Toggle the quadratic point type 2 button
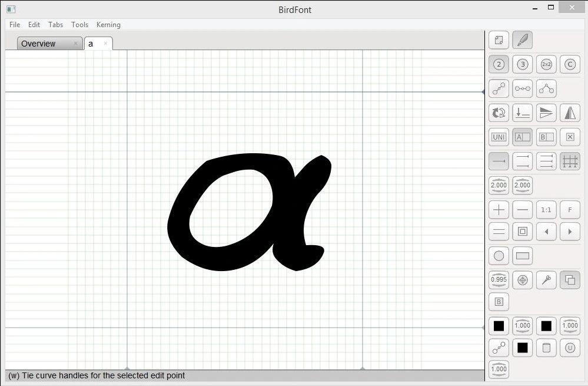 [499, 64]
